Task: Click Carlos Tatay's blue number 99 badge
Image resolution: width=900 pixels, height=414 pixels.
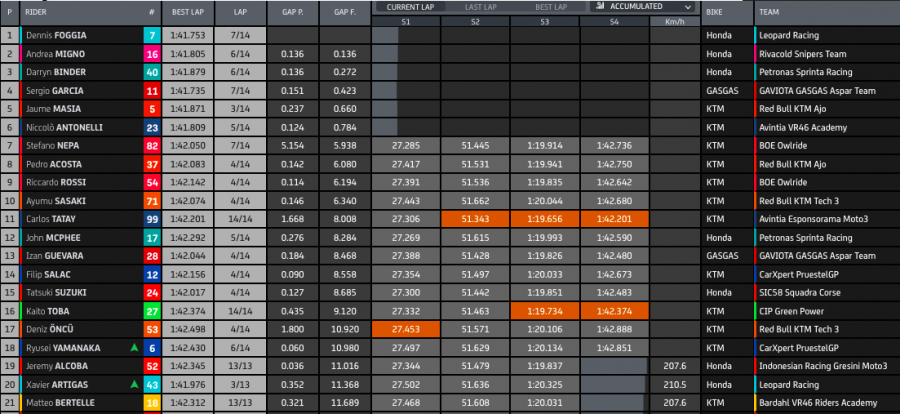Action: click(x=151, y=218)
